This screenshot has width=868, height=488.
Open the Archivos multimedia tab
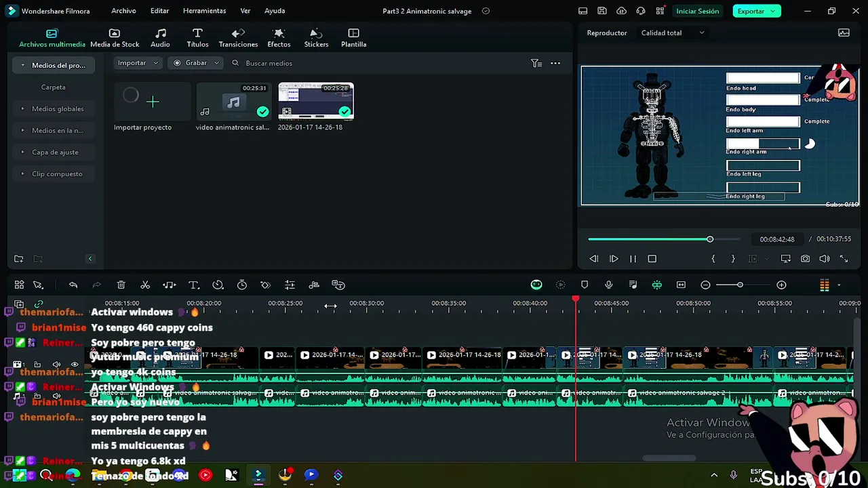(x=52, y=38)
